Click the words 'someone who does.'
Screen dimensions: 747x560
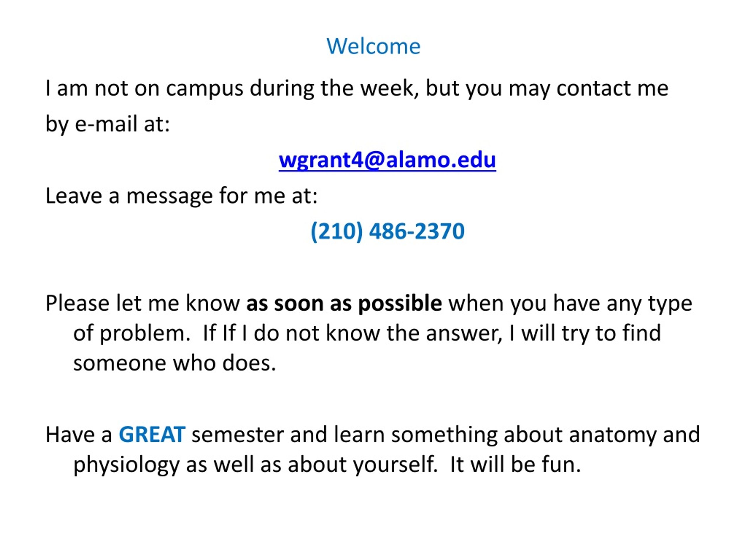(x=175, y=363)
